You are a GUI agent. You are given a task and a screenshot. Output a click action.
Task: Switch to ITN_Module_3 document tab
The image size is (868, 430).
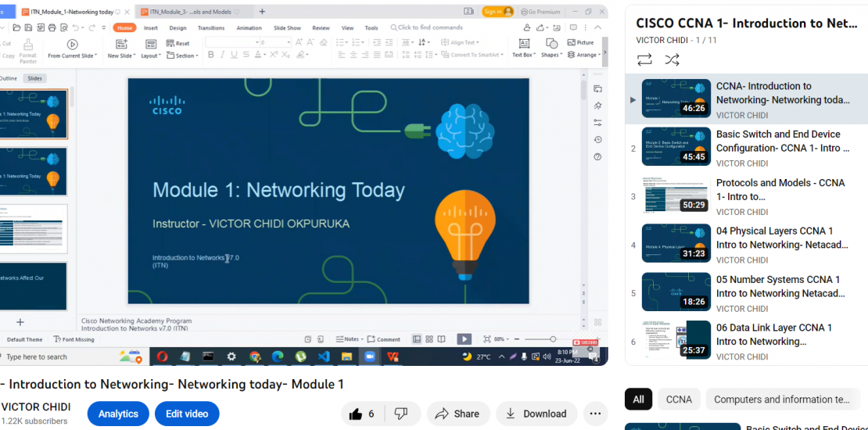point(192,12)
